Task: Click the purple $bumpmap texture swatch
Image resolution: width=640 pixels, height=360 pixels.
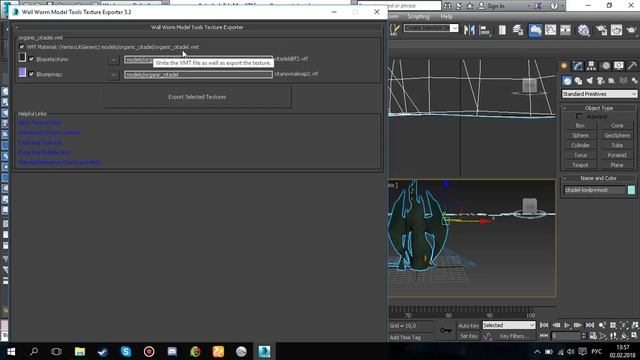Action: (22, 73)
